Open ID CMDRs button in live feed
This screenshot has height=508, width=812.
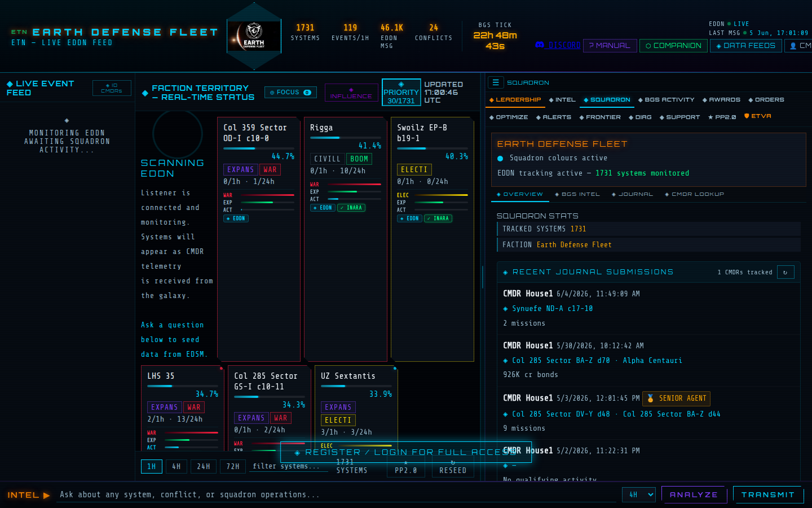click(112, 88)
